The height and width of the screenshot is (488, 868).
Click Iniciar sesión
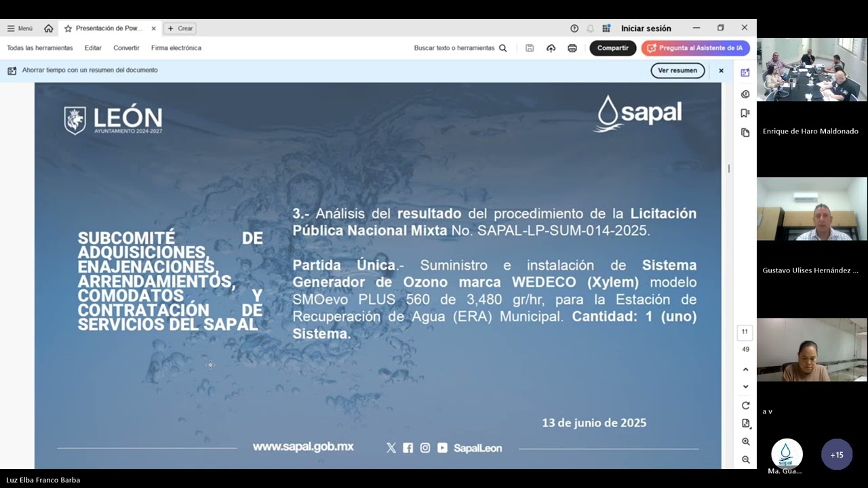pyautogui.click(x=646, y=28)
